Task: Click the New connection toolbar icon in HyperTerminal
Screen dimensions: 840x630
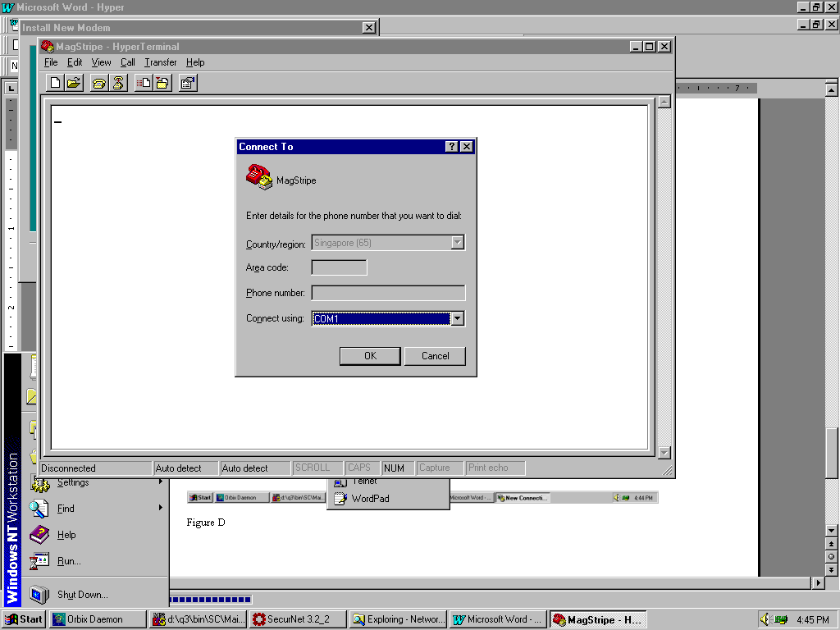Action: point(55,83)
